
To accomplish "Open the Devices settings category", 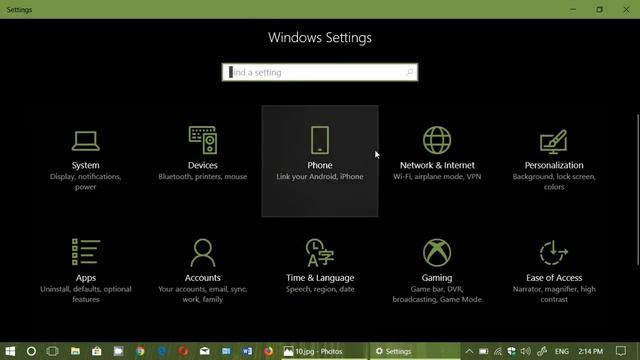I will (202, 161).
